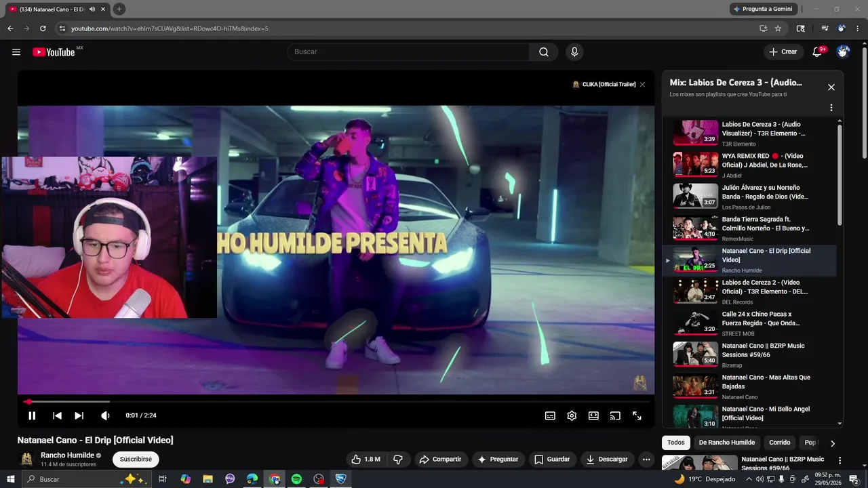The width and height of the screenshot is (868, 488).
Task: Switch to theater mode view
Action: (x=593, y=415)
